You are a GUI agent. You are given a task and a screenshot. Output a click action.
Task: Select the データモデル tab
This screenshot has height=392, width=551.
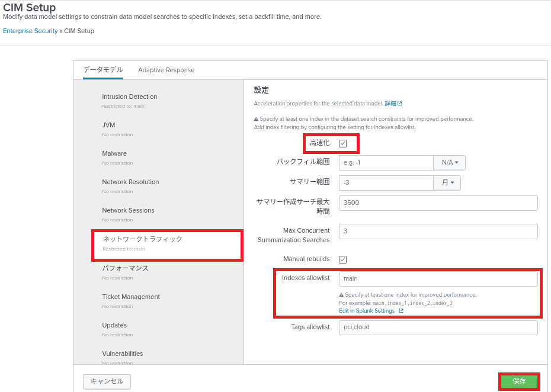tap(103, 70)
